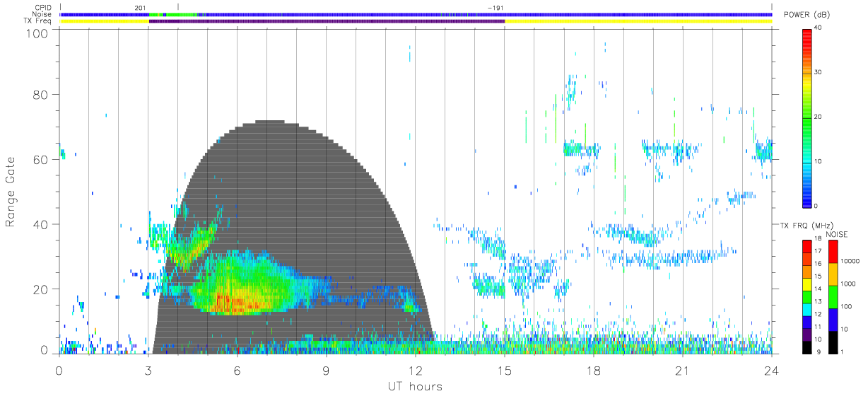
Task: Click the TX frequency legend label '14'
Action: point(817,290)
